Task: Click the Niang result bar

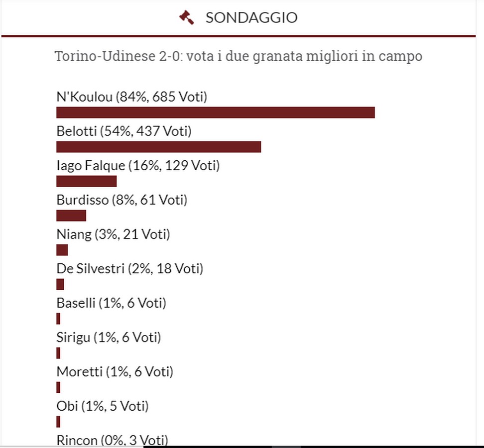Action: tap(62, 250)
